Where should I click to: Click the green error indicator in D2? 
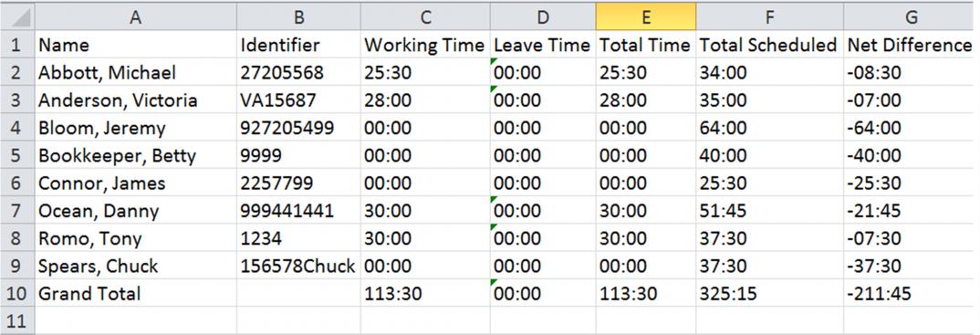click(494, 61)
